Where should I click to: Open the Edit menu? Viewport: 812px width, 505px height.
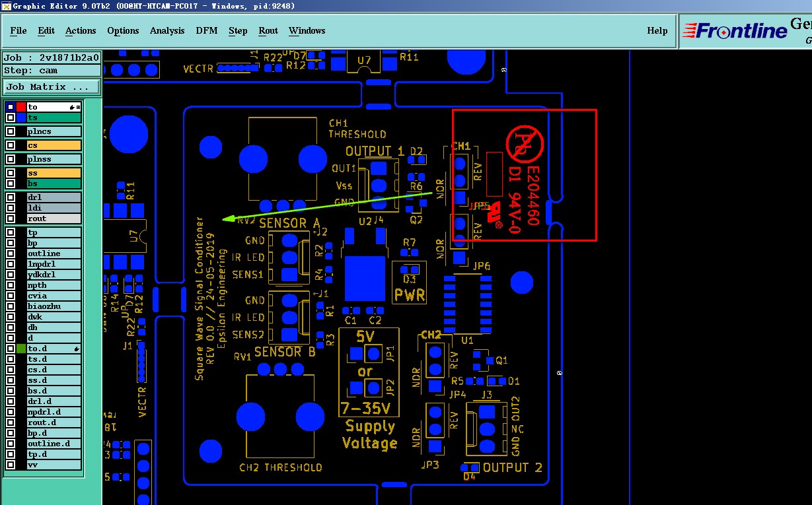click(46, 30)
